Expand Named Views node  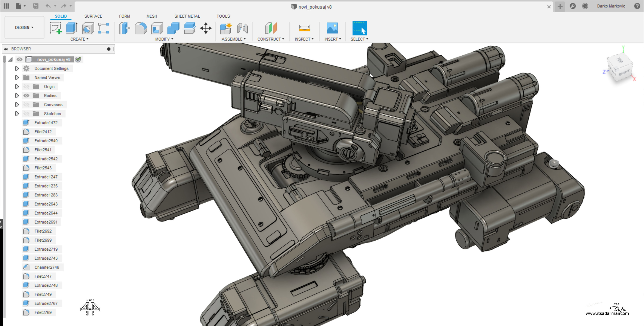17,77
